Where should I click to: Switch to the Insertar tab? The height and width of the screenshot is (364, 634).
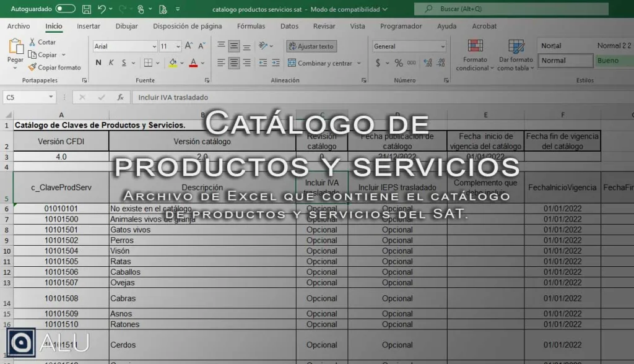(x=89, y=26)
